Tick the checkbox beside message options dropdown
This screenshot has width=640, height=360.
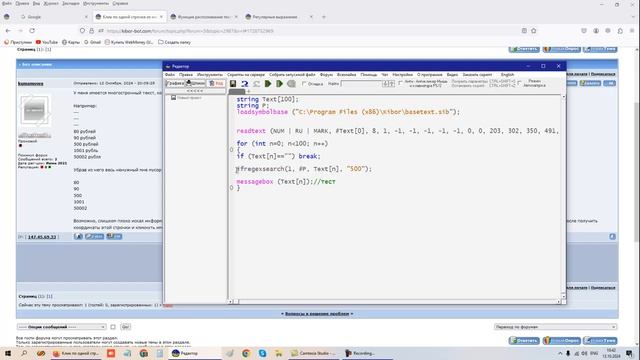[113, 327]
